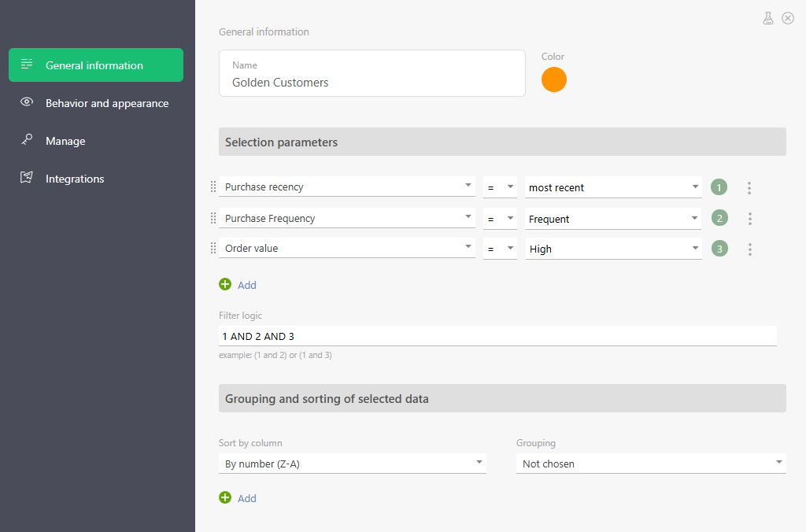Open the Grouping dropdown showing Not chosen
Image resolution: width=806 pixels, height=532 pixels.
point(651,464)
